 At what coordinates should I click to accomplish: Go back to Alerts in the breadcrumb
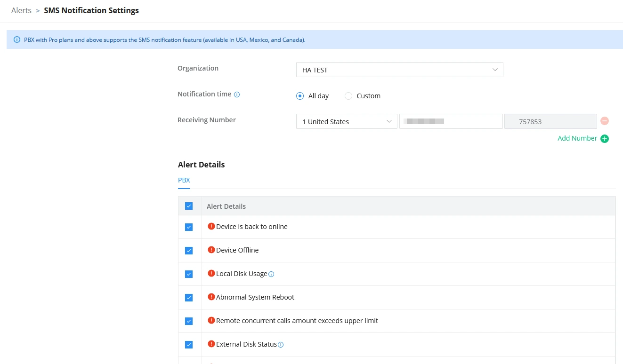pos(21,10)
